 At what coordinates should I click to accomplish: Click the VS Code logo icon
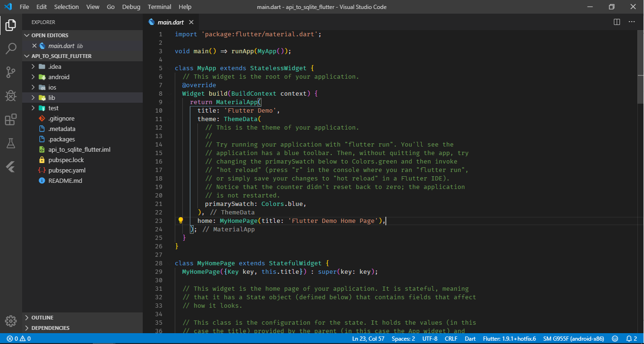click(8, 7)
